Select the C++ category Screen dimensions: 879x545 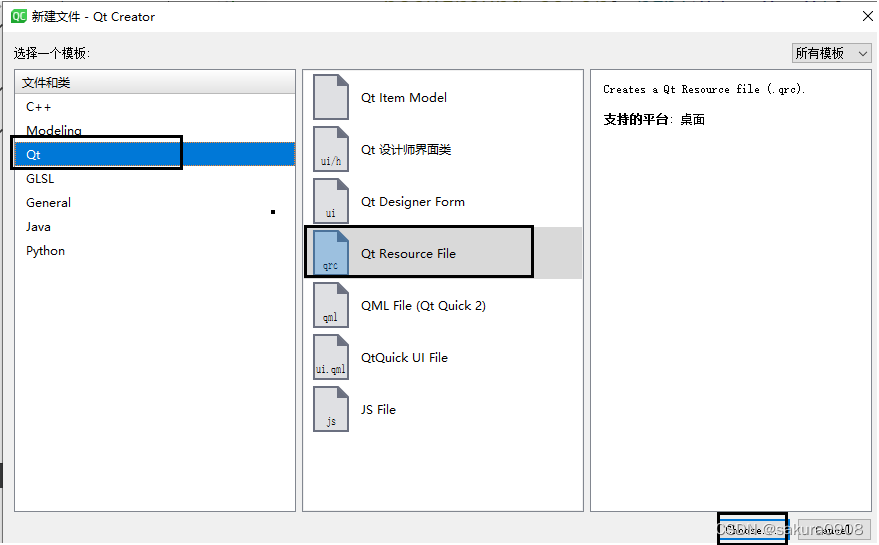(155, 107)
